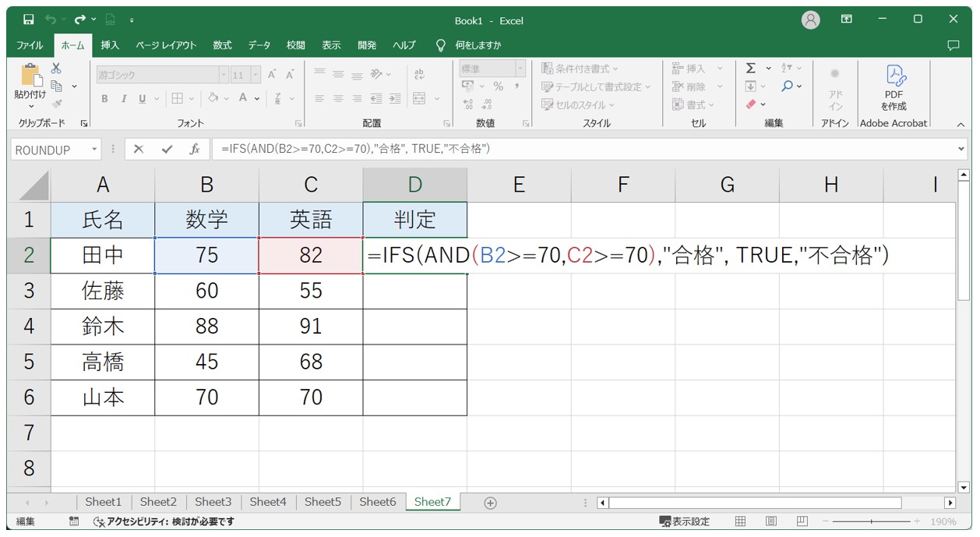
Task: Switch to Sheet3 tab
Action: pos(213,502)
